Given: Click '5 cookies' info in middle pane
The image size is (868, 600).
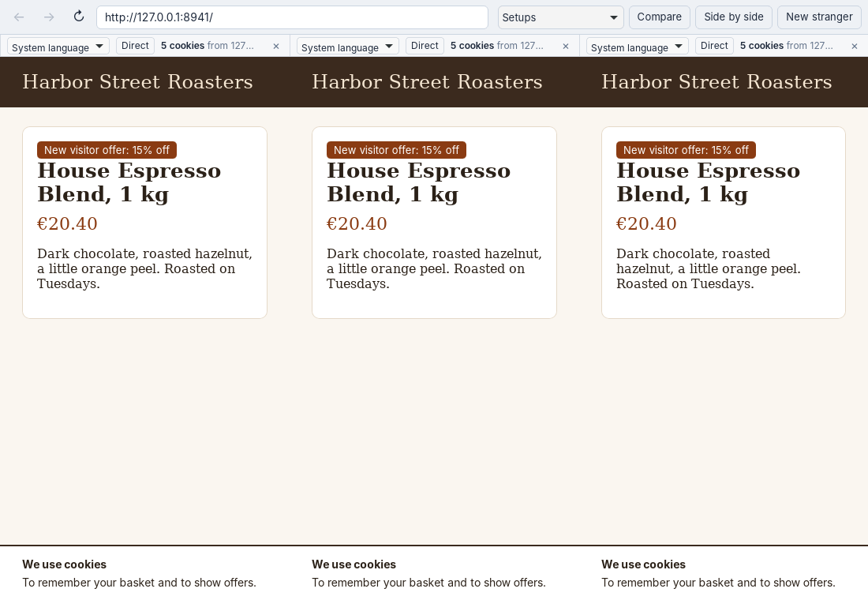Looking at the screenshot, I should [x=497, y=46].
